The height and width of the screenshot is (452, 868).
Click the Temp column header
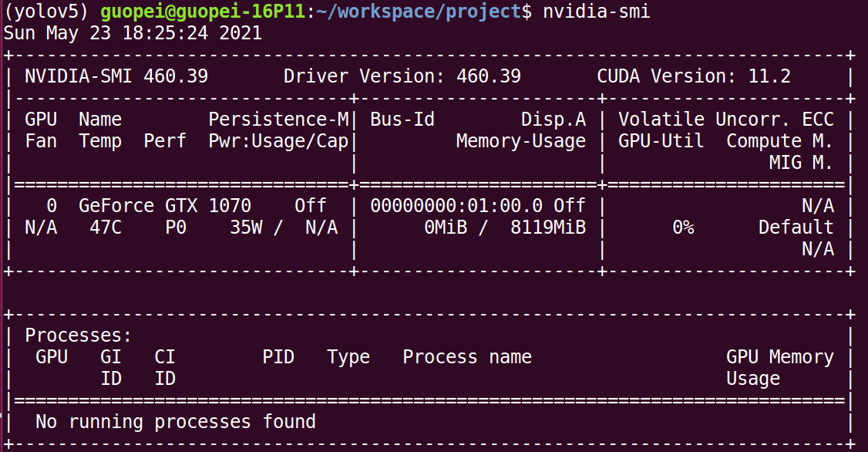coord(100,141)
